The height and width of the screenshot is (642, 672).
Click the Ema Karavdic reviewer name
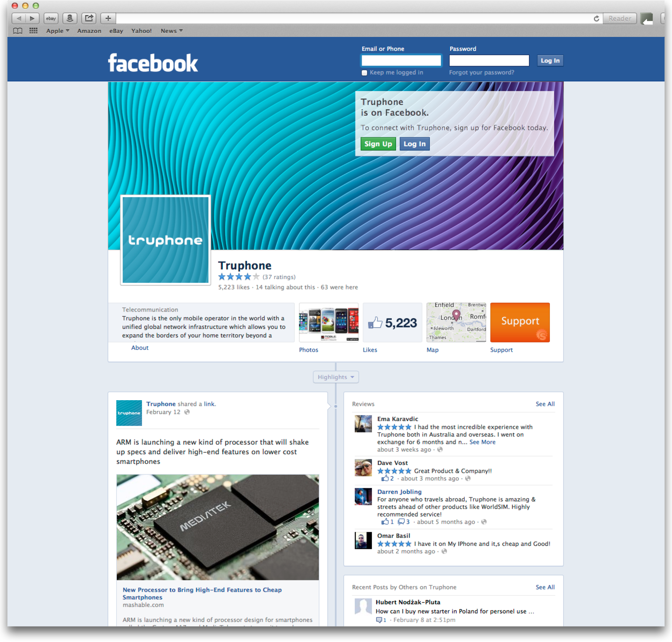pyautogui.click(x=397, y=419)
